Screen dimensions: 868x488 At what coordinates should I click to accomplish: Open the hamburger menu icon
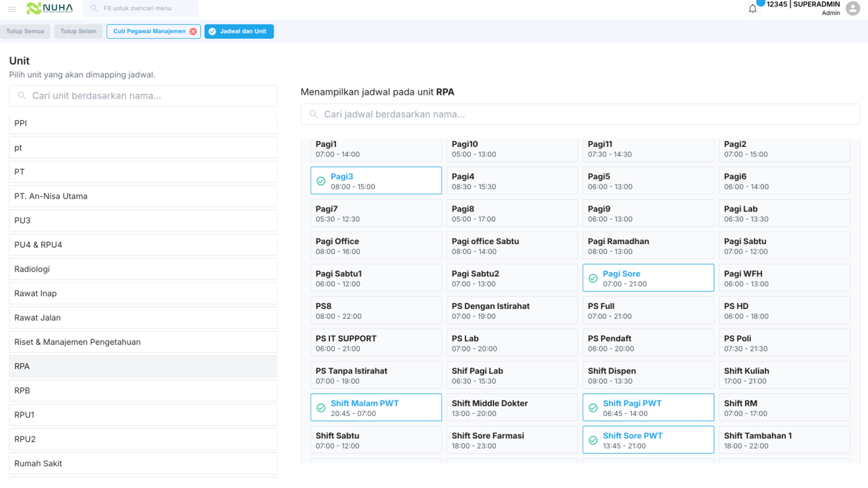coord(12,9)
